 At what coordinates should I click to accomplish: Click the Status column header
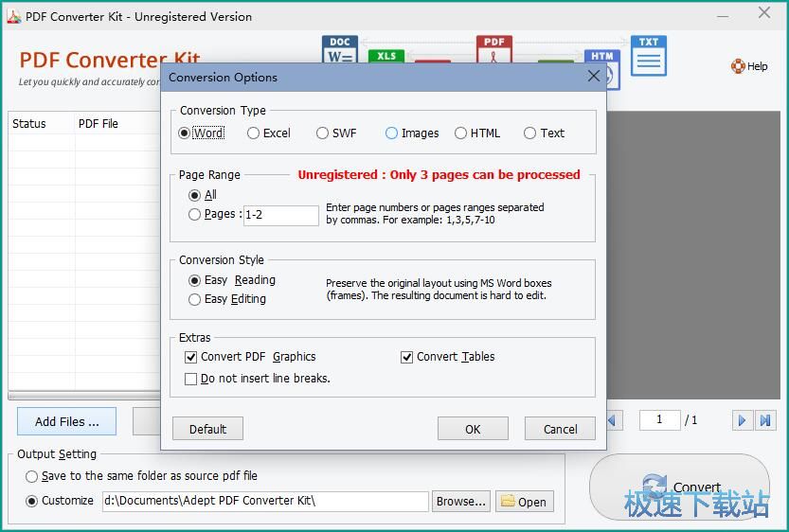click(42, 124)
